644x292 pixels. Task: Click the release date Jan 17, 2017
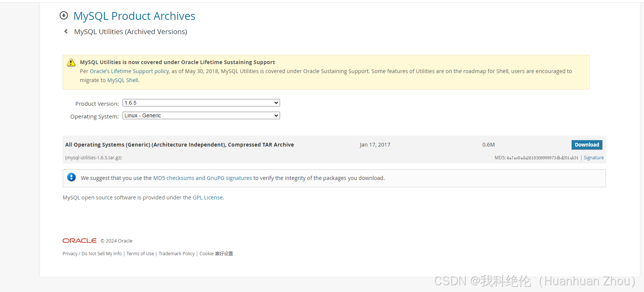pos(375,145)
